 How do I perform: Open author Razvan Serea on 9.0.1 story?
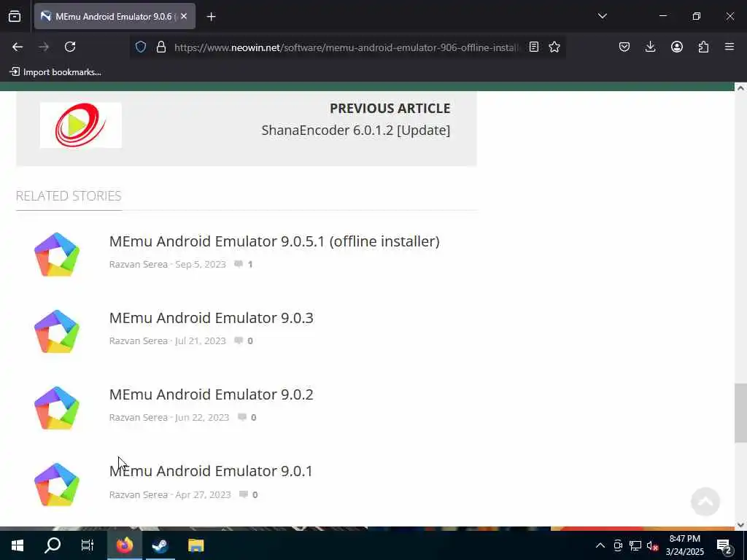138,495
